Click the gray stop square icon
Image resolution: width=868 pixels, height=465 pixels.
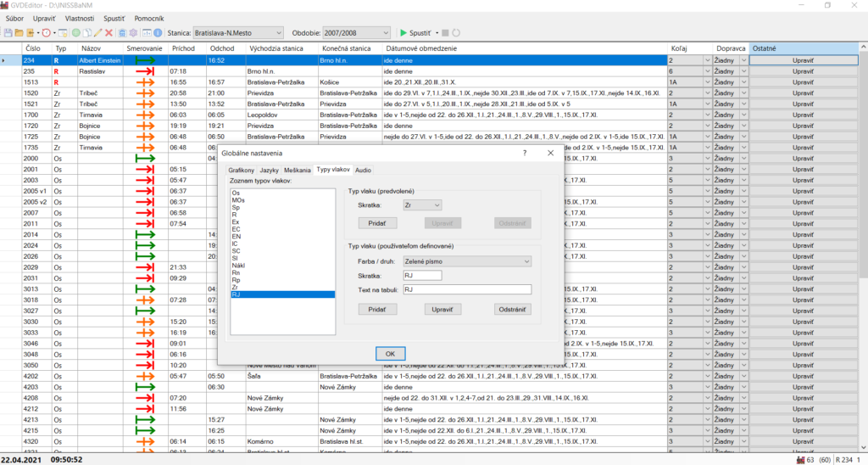(445, 33)
